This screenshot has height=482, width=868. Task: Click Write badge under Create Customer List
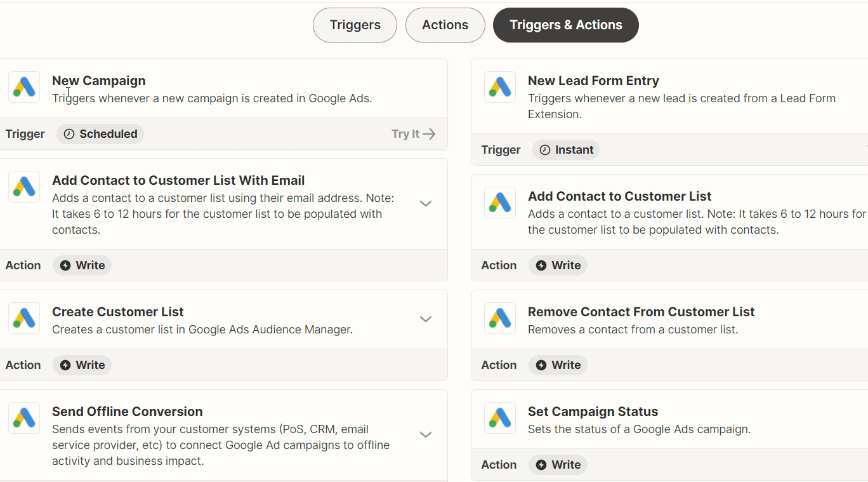point(82,365)
